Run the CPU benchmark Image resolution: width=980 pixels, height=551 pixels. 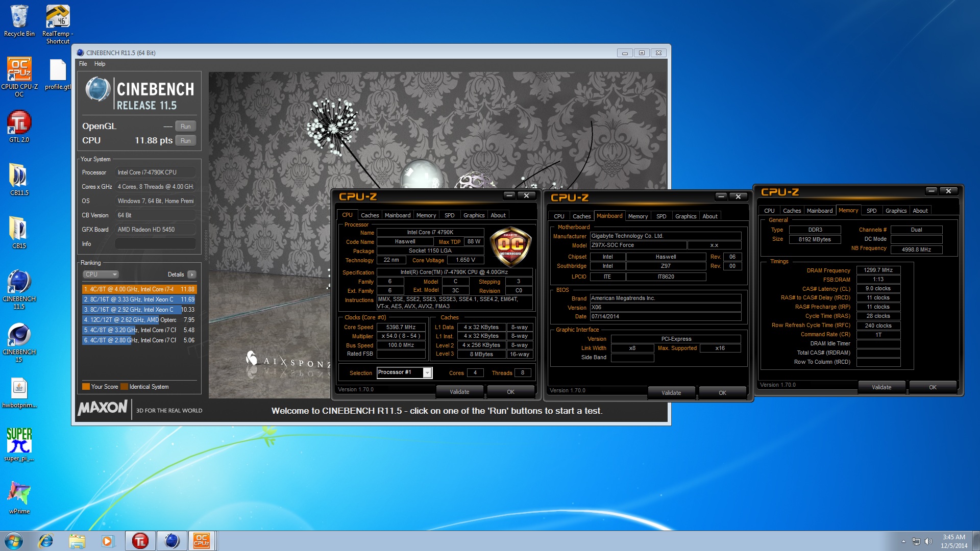(x=186, y=141)
